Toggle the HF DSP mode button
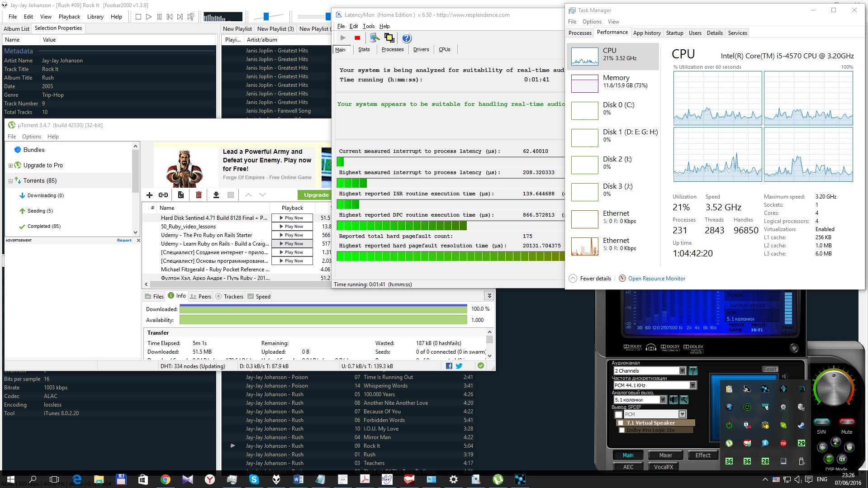The height and width of the screenshot is (488, 868). 829,460
